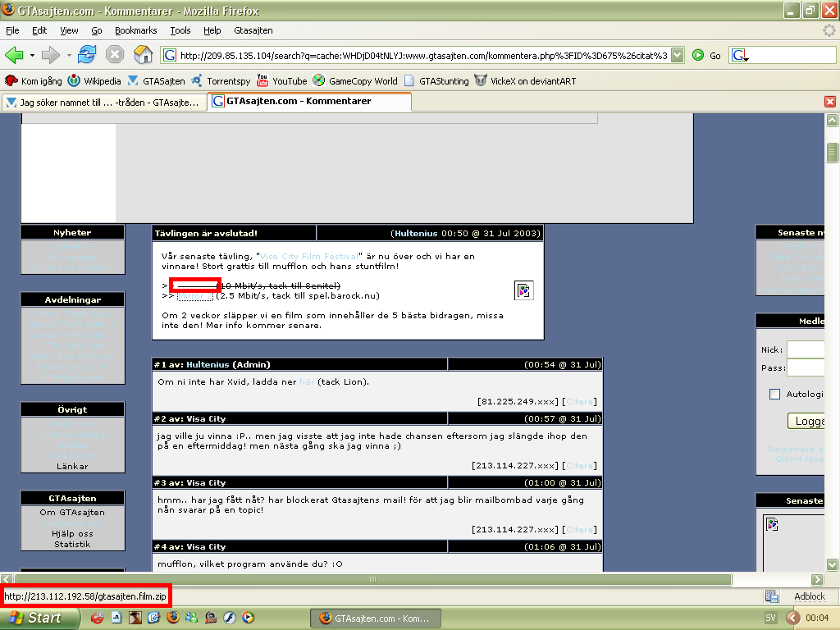Select the 'GTAsajten.com - Kommentarer' tab
This screenshot has height=630, width=840.
point(309,101)
